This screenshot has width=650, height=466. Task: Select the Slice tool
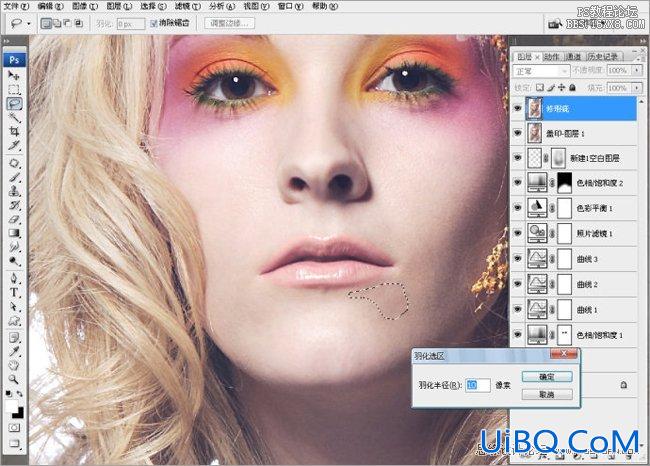click(14, 146)
